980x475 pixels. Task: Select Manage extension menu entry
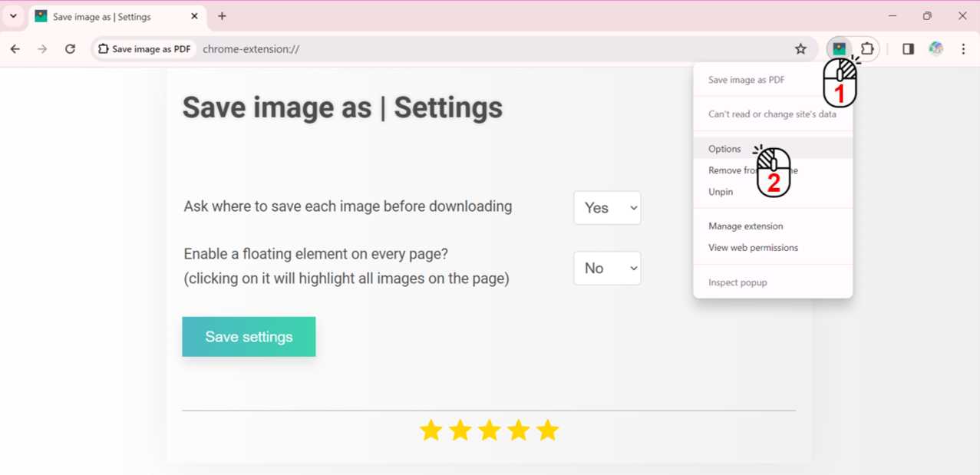click(745, 226)
